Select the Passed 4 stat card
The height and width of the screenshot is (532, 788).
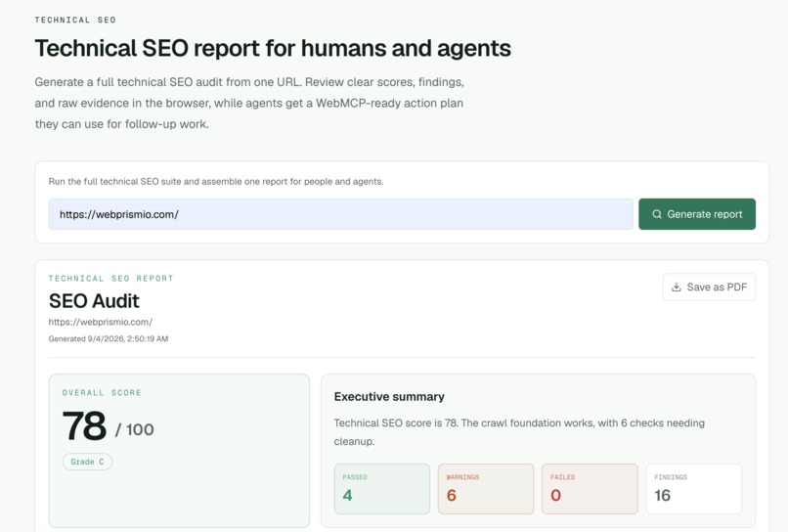coord(382,489)
